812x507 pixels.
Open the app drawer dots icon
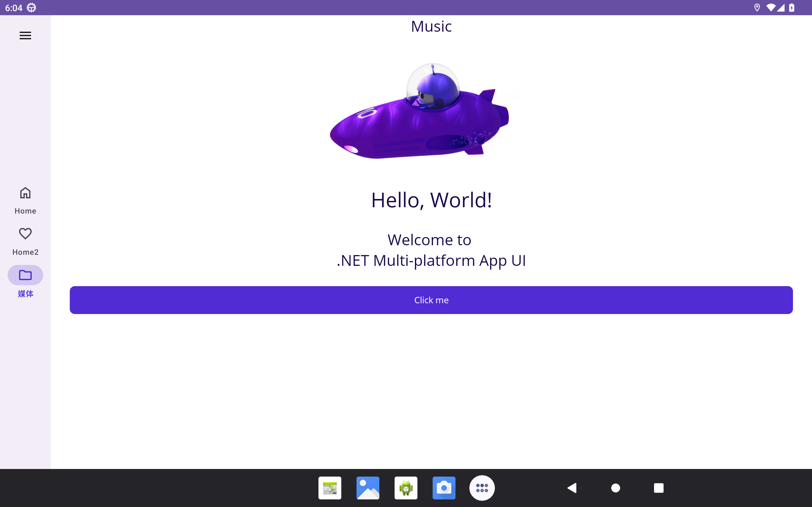click(482, 488)
